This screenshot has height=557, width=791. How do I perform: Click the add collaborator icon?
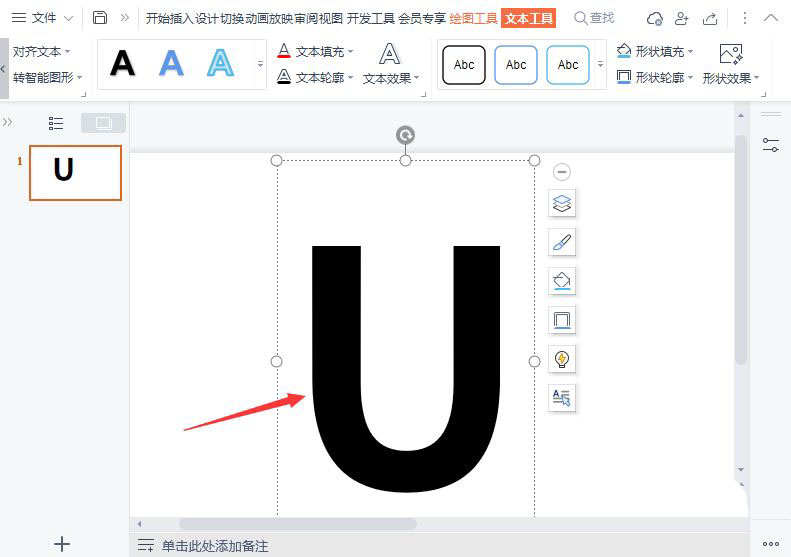[682, 19]
